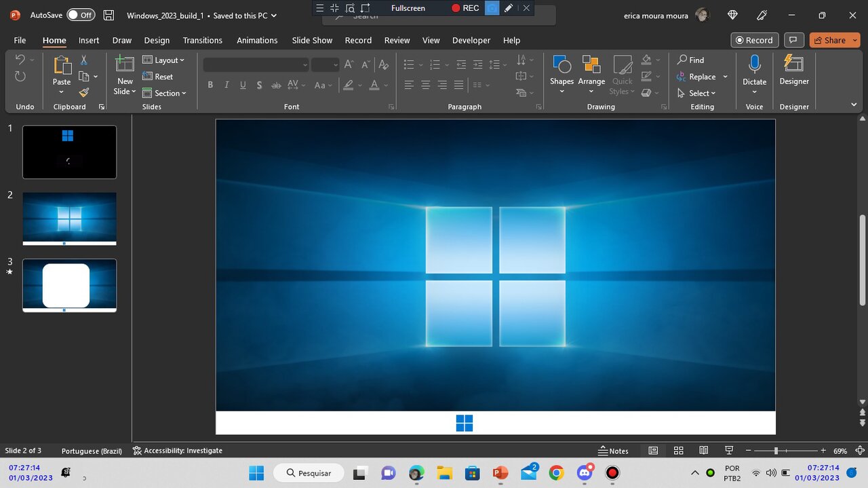Switch to the Transitions tab
The height and width of the screenshot is (488, 868).
(203, 40)
